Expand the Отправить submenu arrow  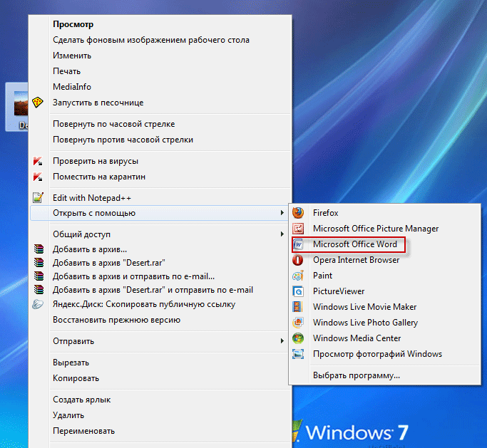(282, 341)
